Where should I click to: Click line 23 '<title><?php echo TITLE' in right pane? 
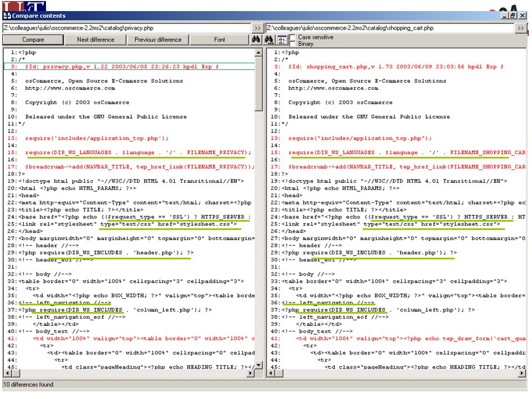(397, 209)
